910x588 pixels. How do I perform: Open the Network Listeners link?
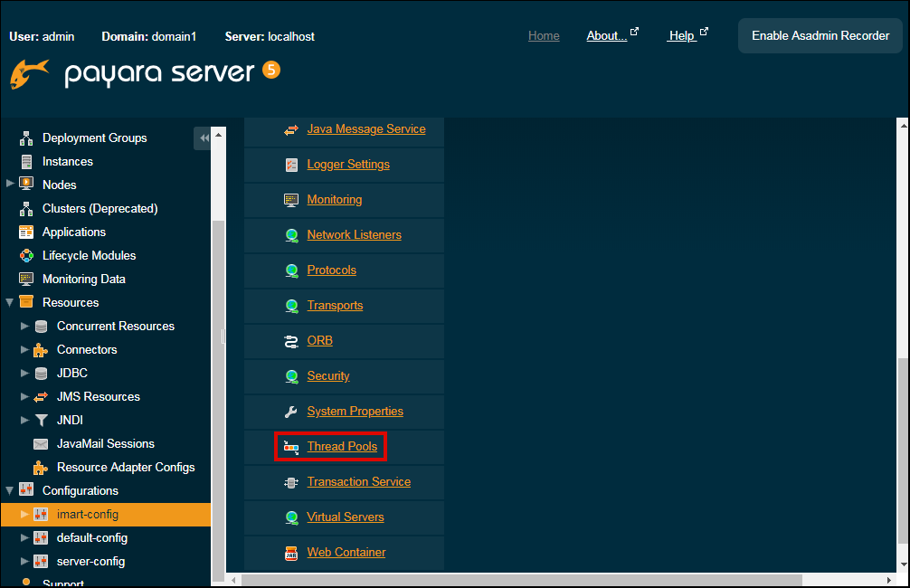[x=354, y=235]
